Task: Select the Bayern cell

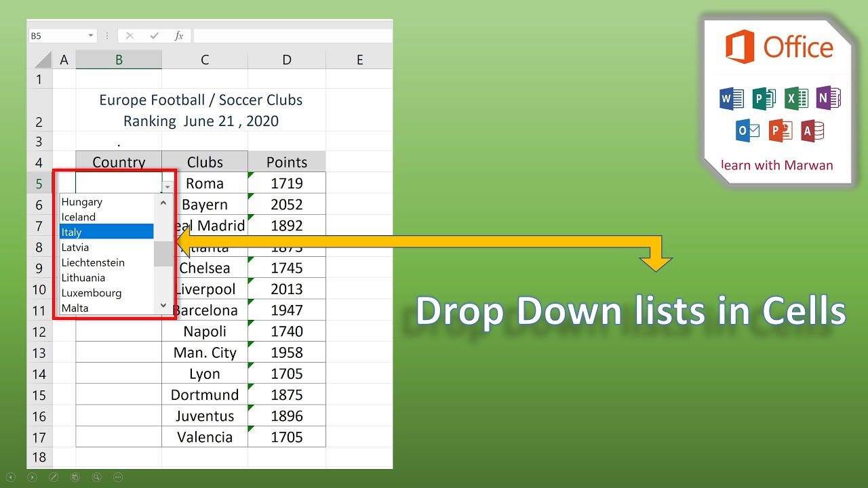Action: tap(205, 204)
